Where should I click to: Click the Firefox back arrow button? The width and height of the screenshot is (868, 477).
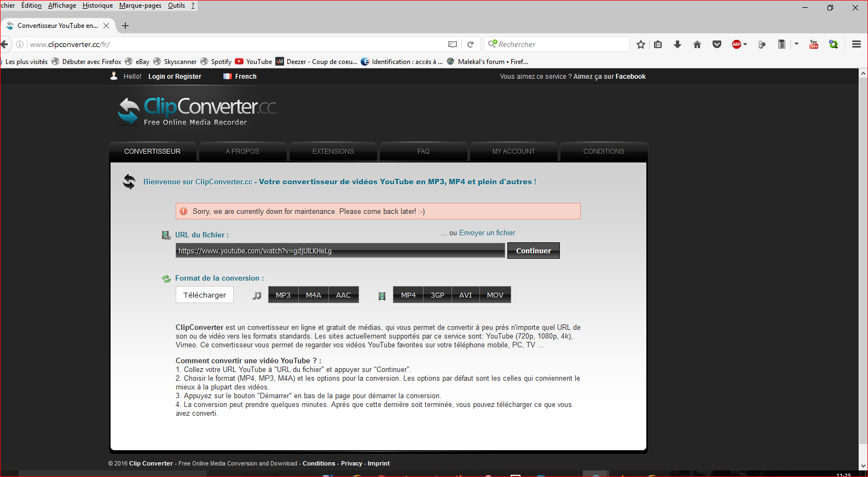5,44
